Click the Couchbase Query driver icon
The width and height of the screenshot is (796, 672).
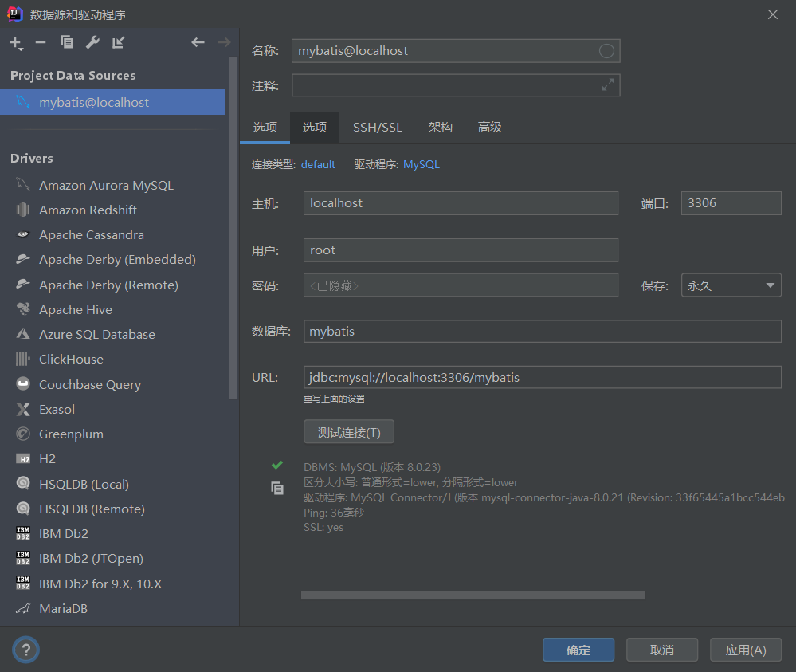(23, 384)
